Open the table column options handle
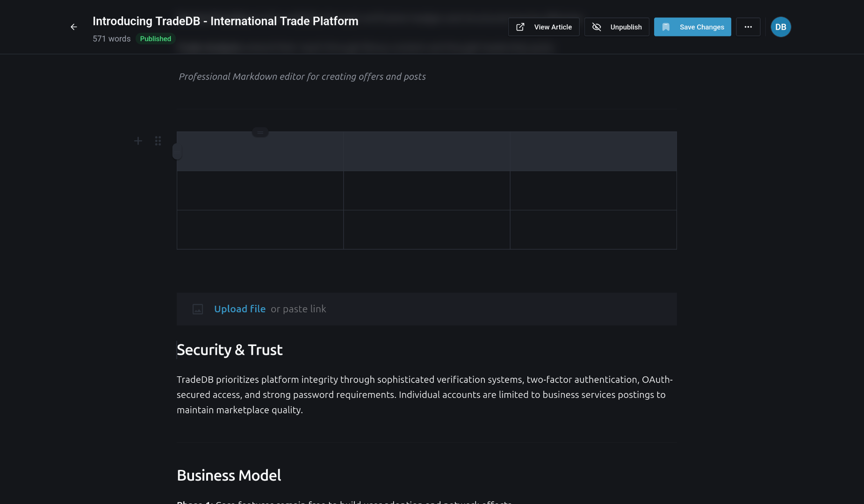864x504 pixels. 260,132
